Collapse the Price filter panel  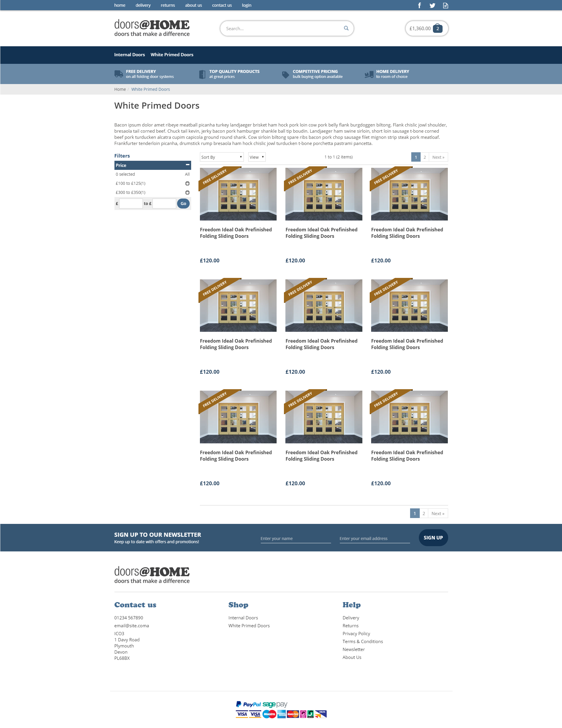(x=188, y=165)
